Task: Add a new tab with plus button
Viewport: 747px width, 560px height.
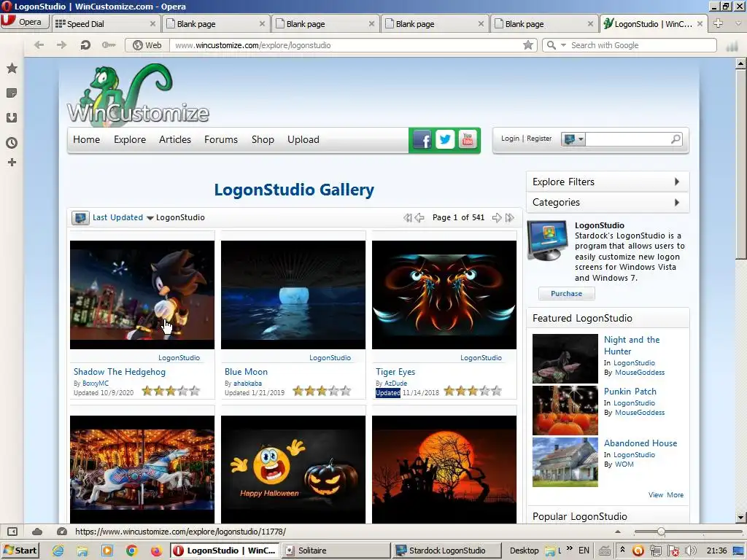Action: click(x=718, y=23)
